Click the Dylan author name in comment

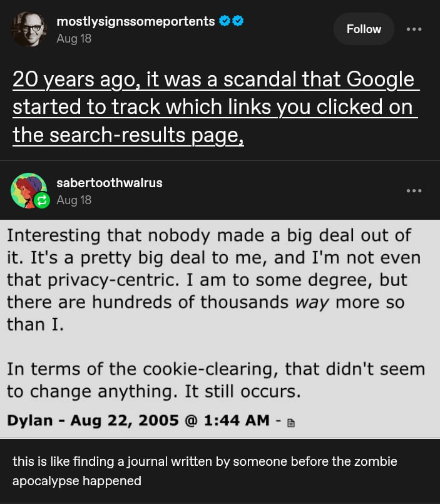30,421
